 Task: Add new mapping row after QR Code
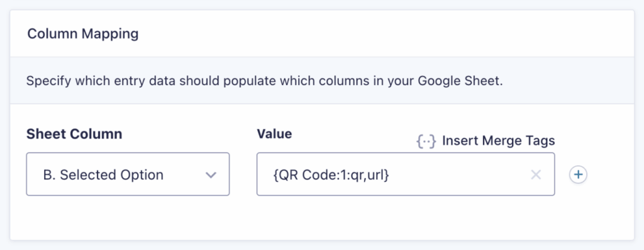coord(578,175)
